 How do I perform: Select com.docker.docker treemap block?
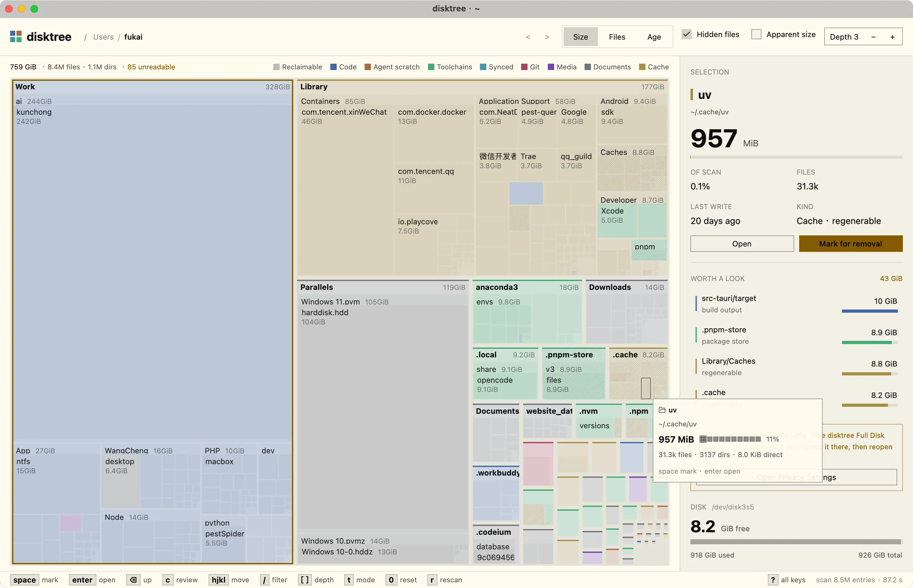[434, 134]
